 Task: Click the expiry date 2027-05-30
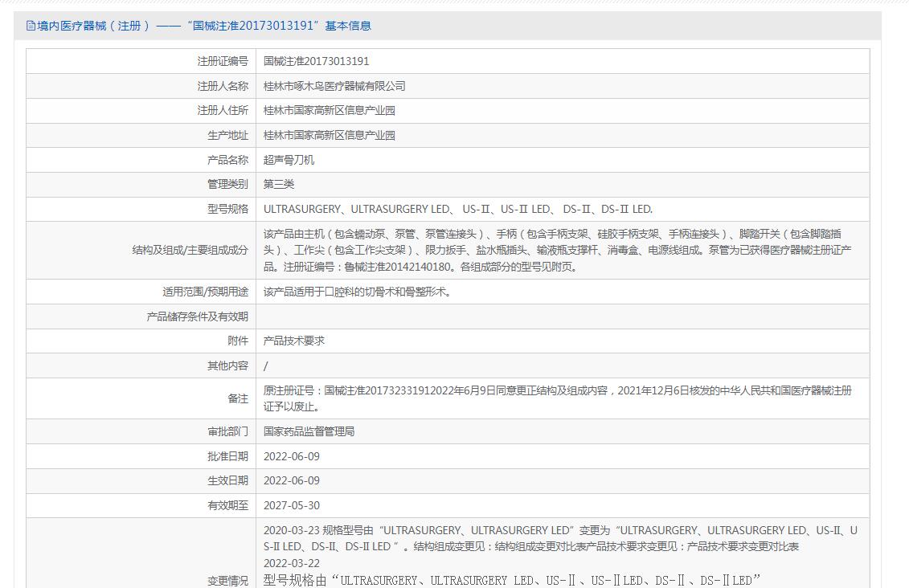click(x=292, y=505)
